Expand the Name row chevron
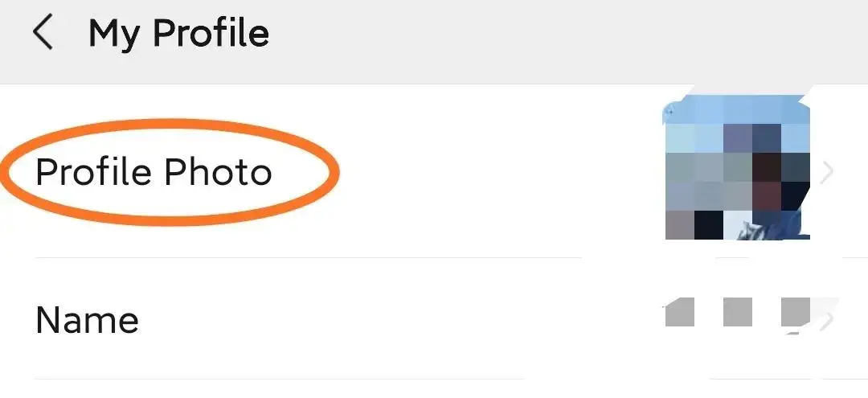Image resolution: width=868 pixels, height=398 pixels. 828,320
